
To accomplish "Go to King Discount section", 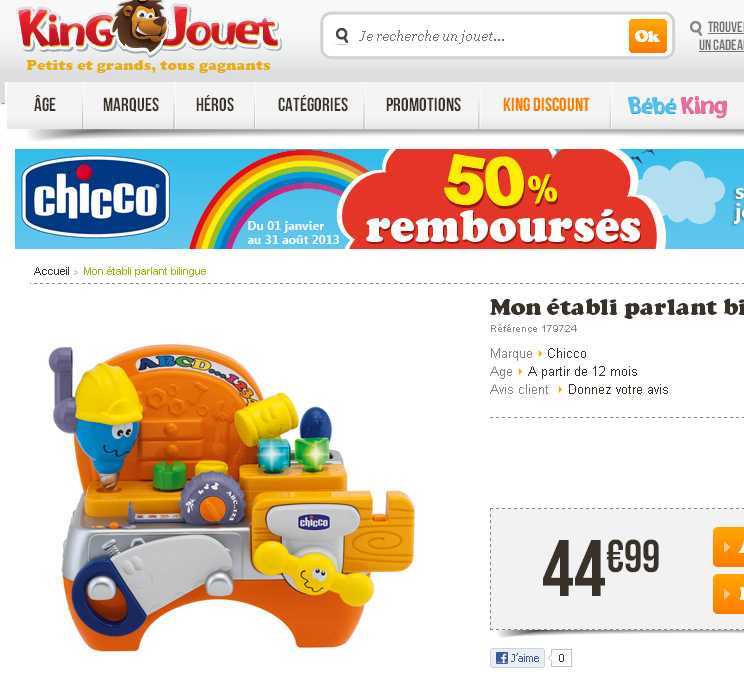I will click(546, 105).
